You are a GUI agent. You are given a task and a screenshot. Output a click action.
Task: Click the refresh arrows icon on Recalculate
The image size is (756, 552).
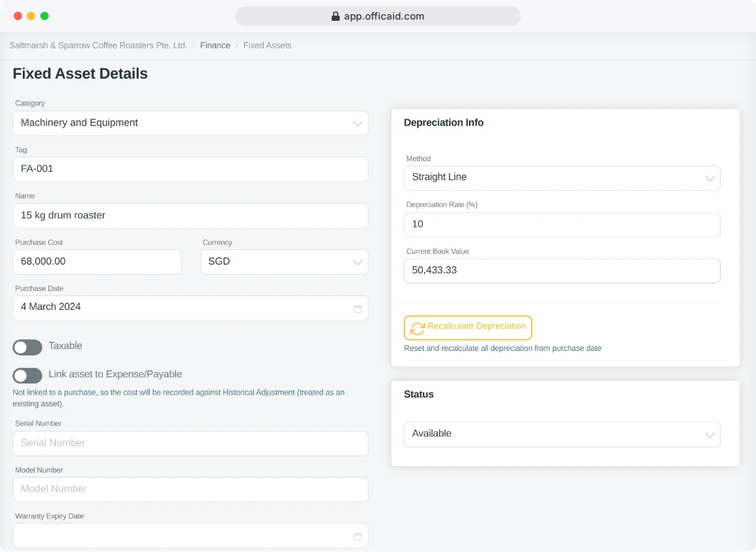(x=418, y=328)
